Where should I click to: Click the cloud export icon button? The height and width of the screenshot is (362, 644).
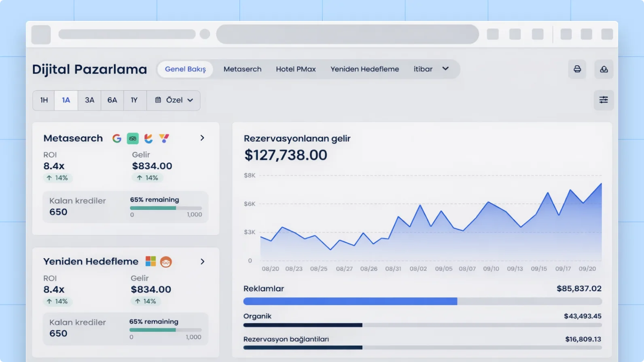[x=604, y=69]
